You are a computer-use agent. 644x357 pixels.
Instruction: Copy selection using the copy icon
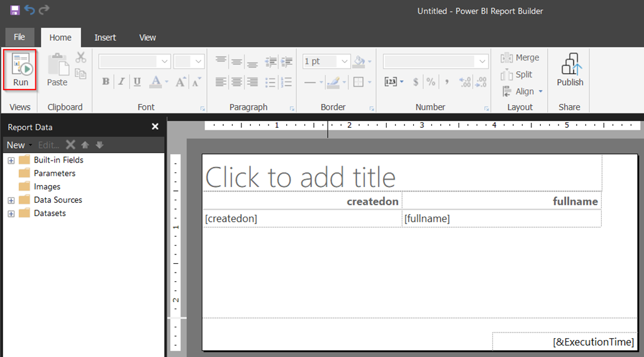click(80, 74)
